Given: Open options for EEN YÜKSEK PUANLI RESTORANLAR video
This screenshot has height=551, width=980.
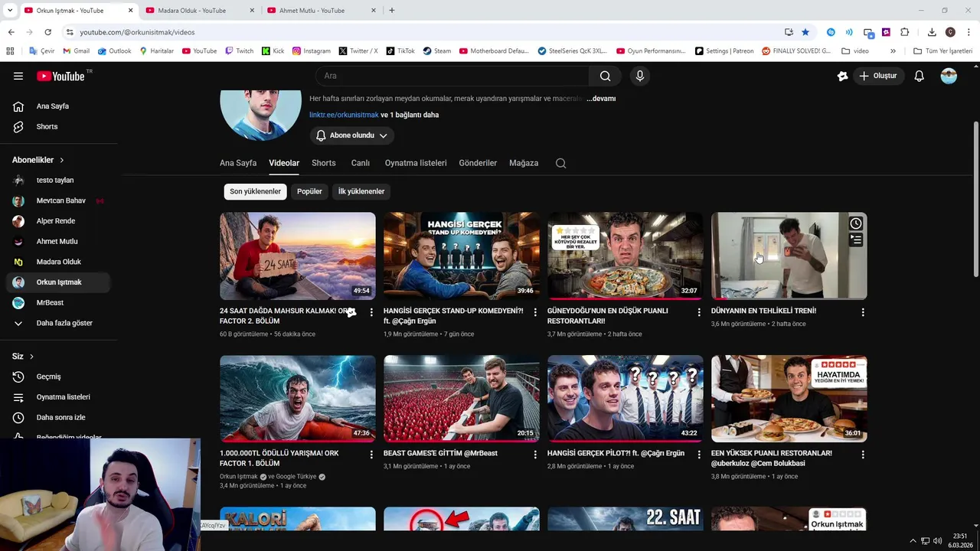Looking at the screenshot, I should [863, 455].
